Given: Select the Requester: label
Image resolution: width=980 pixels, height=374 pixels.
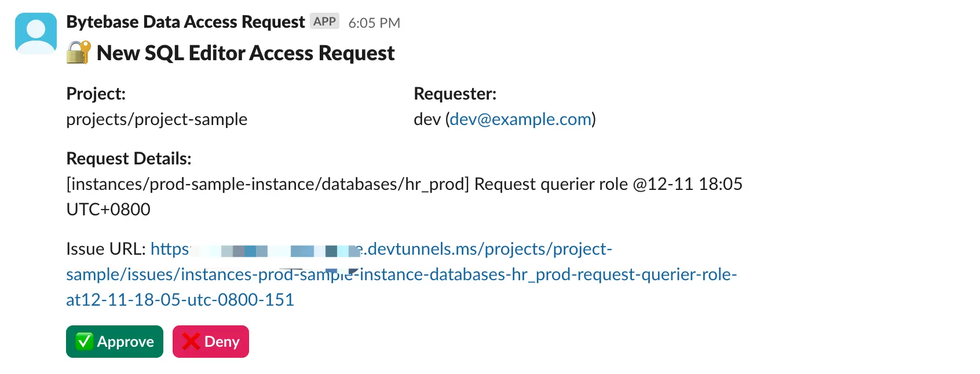Looking at the screenshot, I should click(455, 94).
